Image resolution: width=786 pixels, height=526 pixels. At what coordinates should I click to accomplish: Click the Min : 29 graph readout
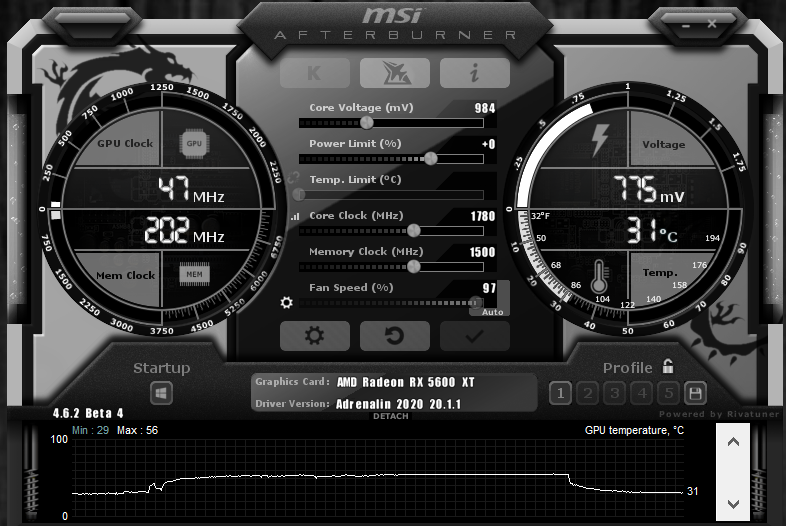[x=90, y=430]
